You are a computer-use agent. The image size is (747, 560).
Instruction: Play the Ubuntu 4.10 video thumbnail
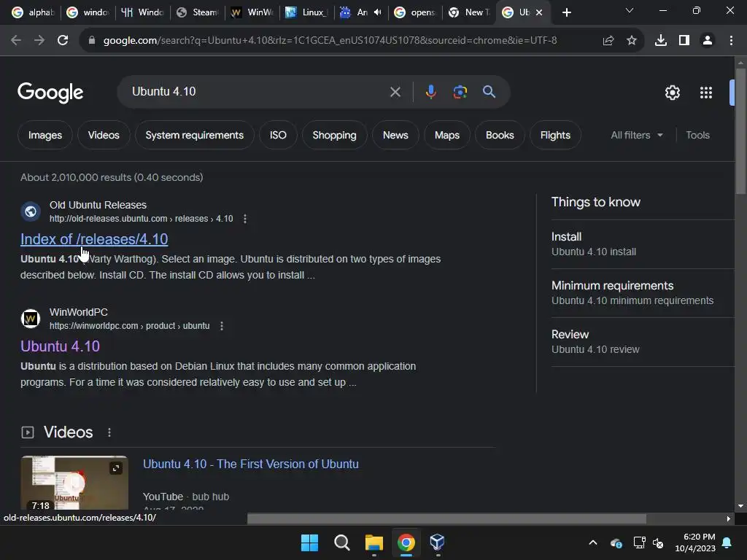coord(74,483)
